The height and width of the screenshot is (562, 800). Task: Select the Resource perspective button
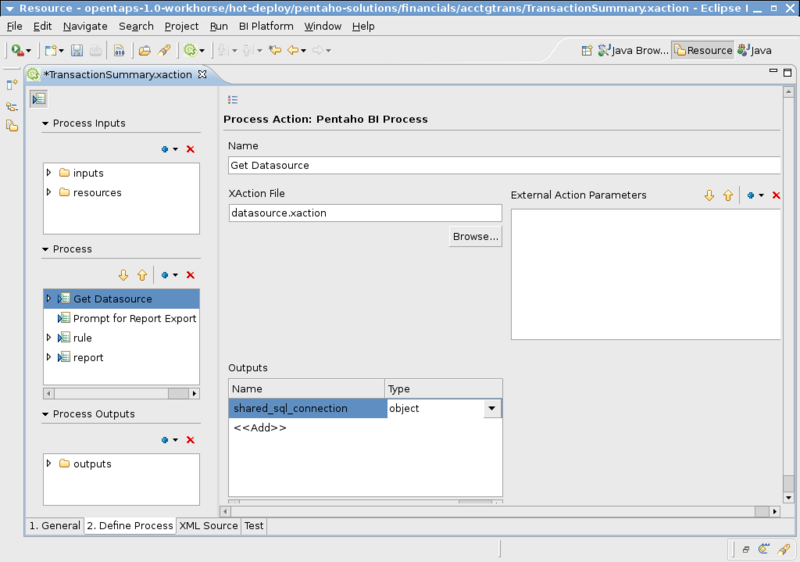point(703,50)
